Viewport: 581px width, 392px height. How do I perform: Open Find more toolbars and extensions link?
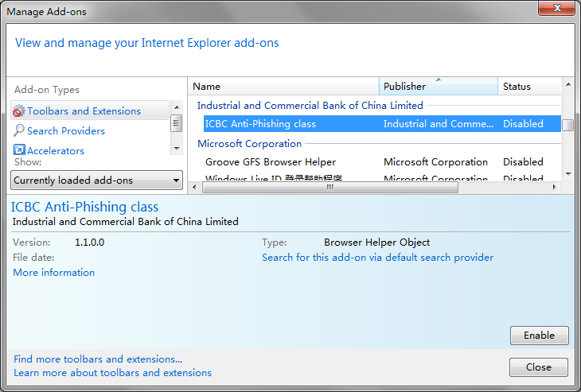(98, 359)
